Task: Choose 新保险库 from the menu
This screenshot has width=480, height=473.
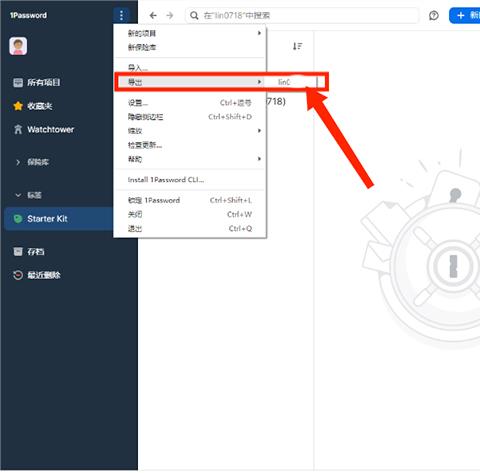Action: (190, 47)
